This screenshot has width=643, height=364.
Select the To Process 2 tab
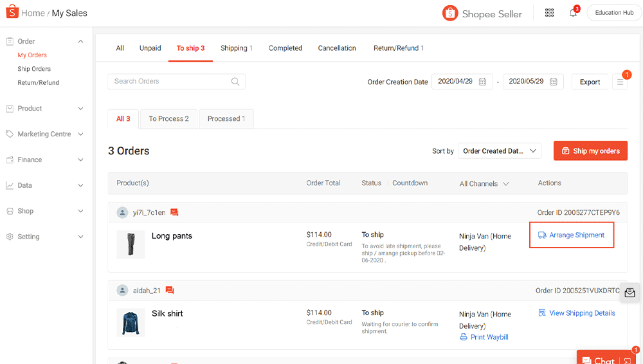(168, 119)
